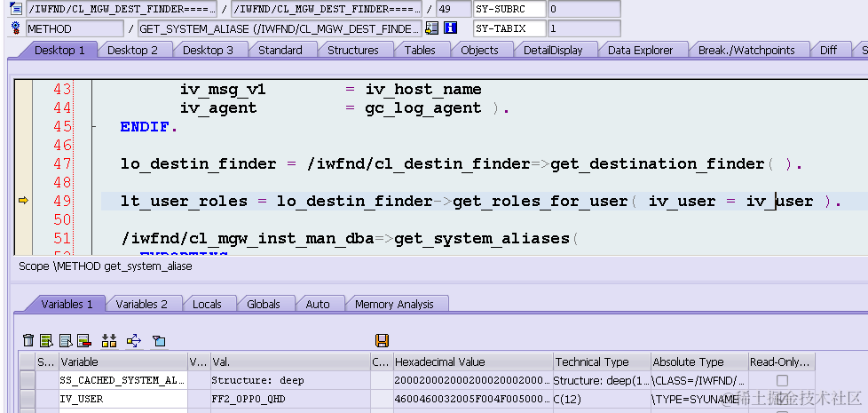
Task: Click the FF2_OPPO_QHD value cell
Action: pos(290,399)
